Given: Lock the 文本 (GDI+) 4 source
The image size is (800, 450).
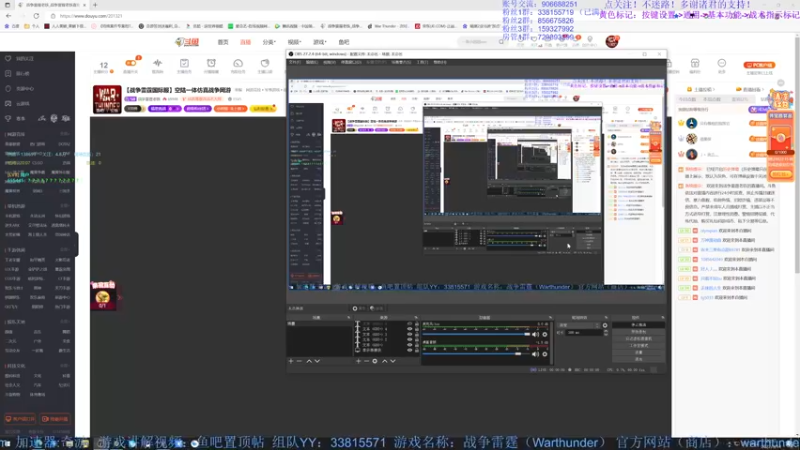Looking at the screenshot, I should [416, 329].
